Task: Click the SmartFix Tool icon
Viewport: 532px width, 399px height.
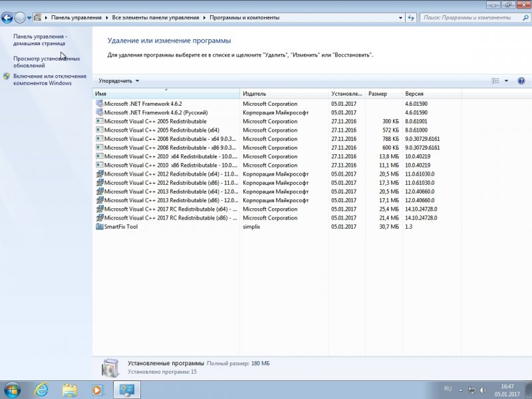Action: pyautogui.click(x=99, y=227)
